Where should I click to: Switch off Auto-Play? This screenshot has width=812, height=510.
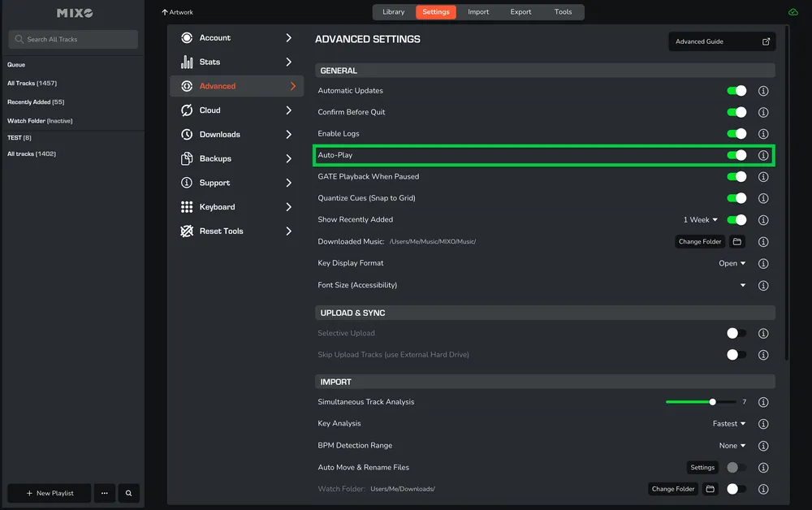coord(736,155)
